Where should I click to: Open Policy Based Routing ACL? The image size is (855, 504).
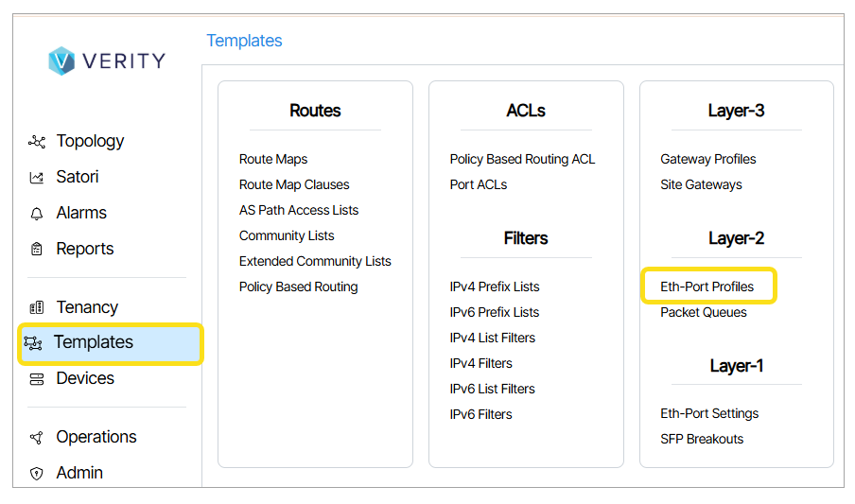[x=522, y=159]
